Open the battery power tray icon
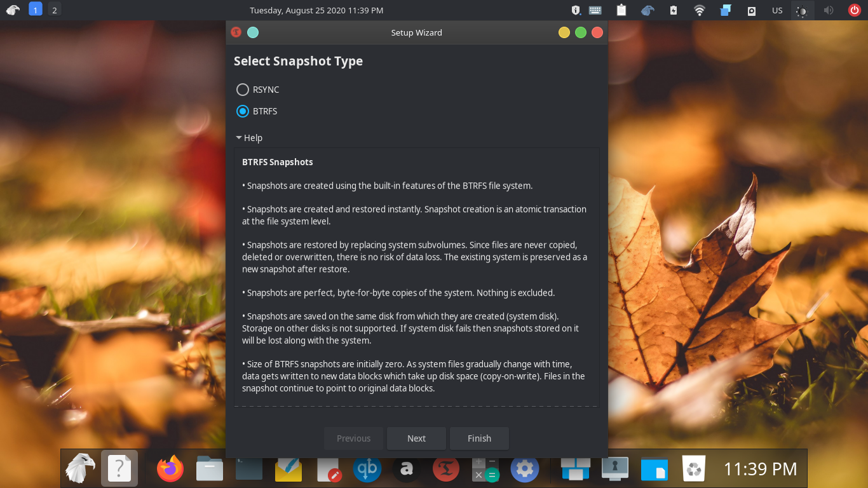Screen dimensions: 868x488 pos(674,10)
